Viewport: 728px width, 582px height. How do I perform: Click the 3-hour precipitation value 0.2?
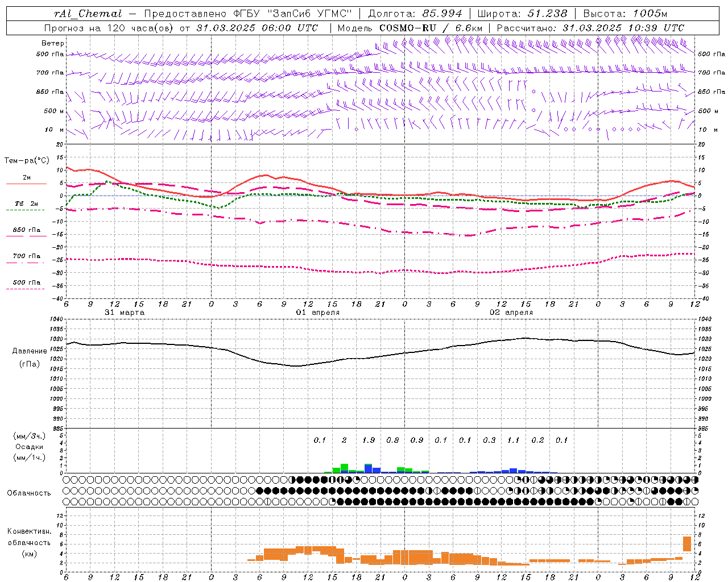[537, 440]
